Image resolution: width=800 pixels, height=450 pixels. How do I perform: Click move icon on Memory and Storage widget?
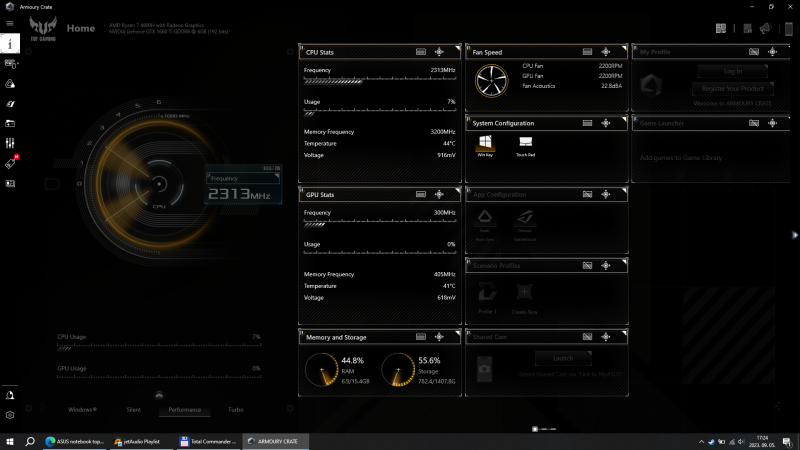click(x=439, y=337)
